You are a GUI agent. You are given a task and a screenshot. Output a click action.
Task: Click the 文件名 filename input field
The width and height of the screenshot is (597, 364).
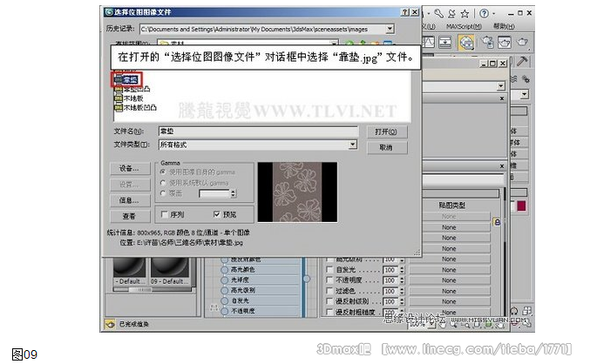pyautogui.click(x=258, y=131)
